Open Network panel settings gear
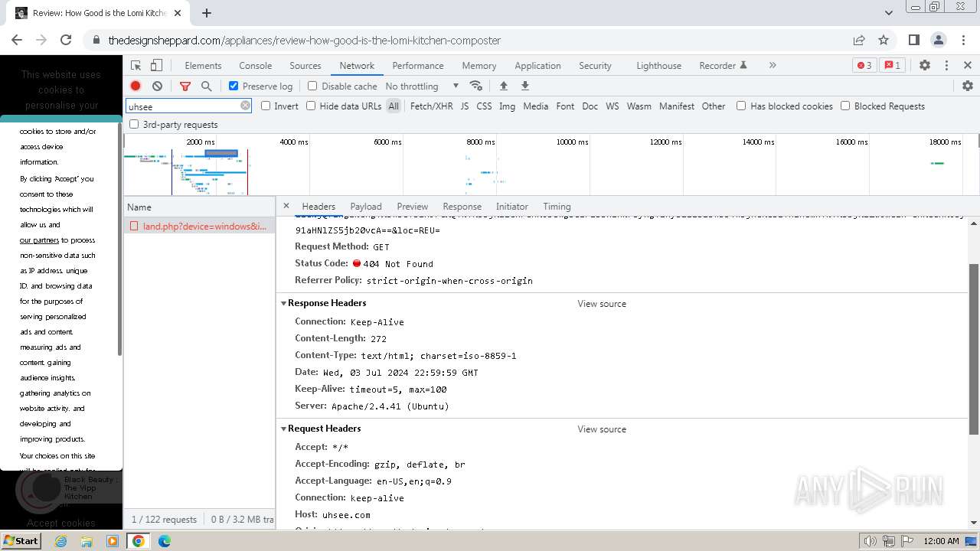 click(x=968, y=86)
